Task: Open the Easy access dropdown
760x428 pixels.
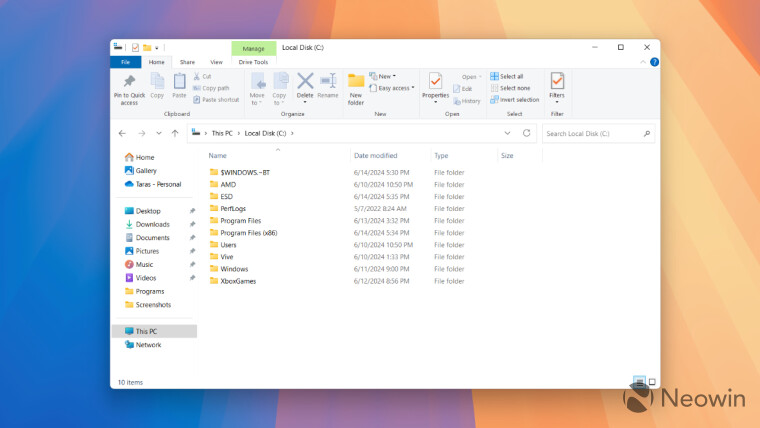Action: pyautogui.click(x=392, y=88)
